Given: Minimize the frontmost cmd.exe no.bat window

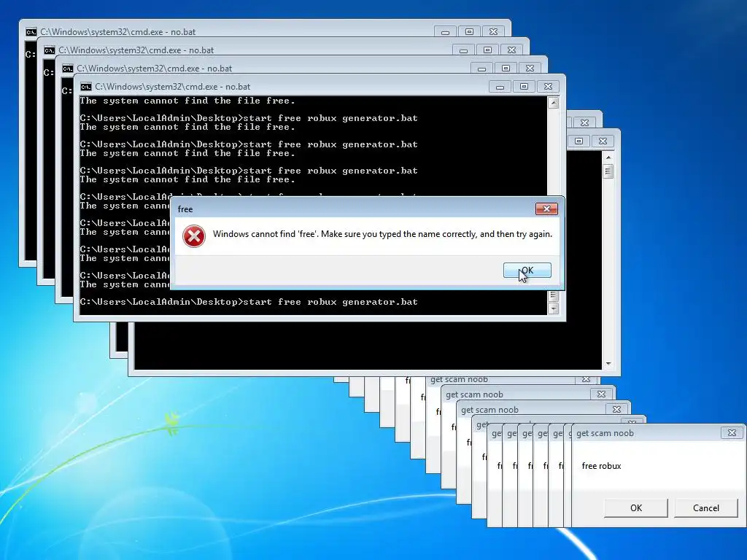Looking at the screenshot, I should (x=500, y=87).
